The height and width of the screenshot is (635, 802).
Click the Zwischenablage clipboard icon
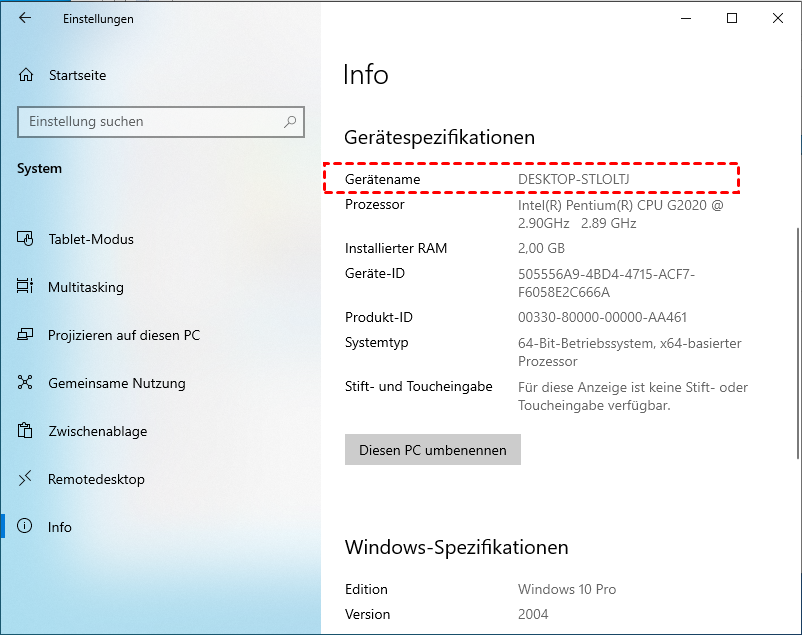(26, 431)
